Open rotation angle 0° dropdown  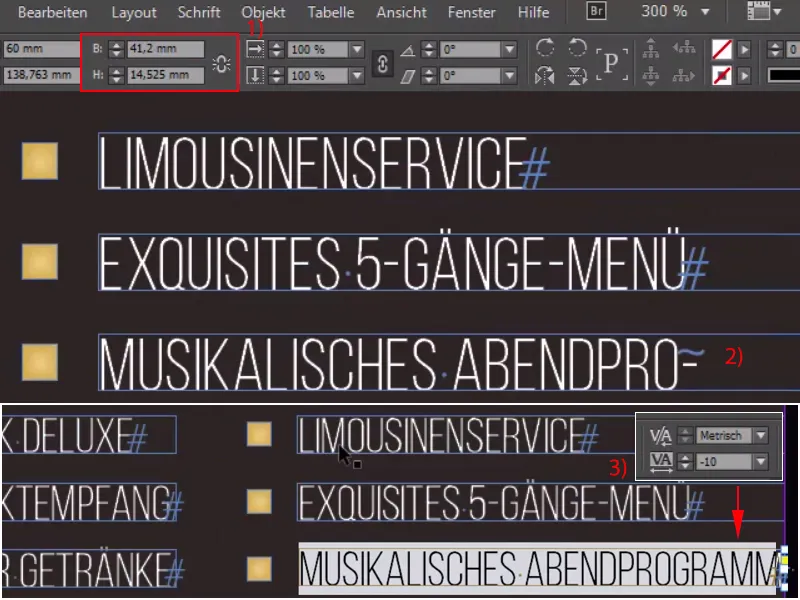click(509, 49)
